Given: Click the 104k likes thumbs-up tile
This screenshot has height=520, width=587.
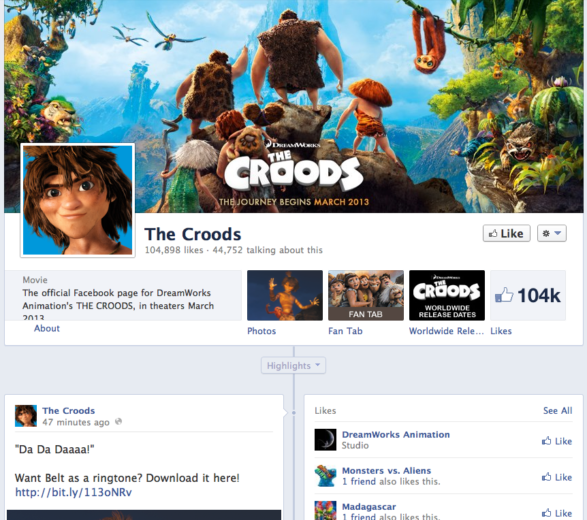Looking at the screenshot, I should click(x=528, y=295).
